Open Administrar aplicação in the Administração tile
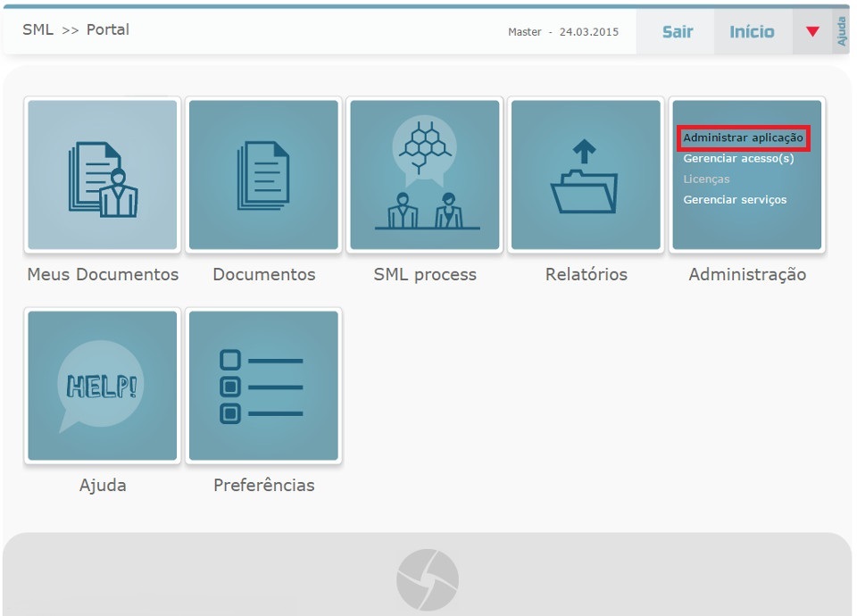This screenshot has width=857, height=616. pos(744,137)
